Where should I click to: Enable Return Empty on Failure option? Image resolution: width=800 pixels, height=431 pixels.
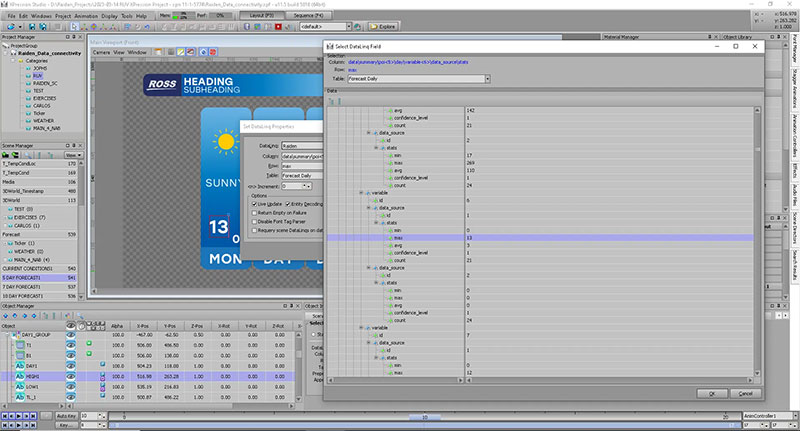254,212
